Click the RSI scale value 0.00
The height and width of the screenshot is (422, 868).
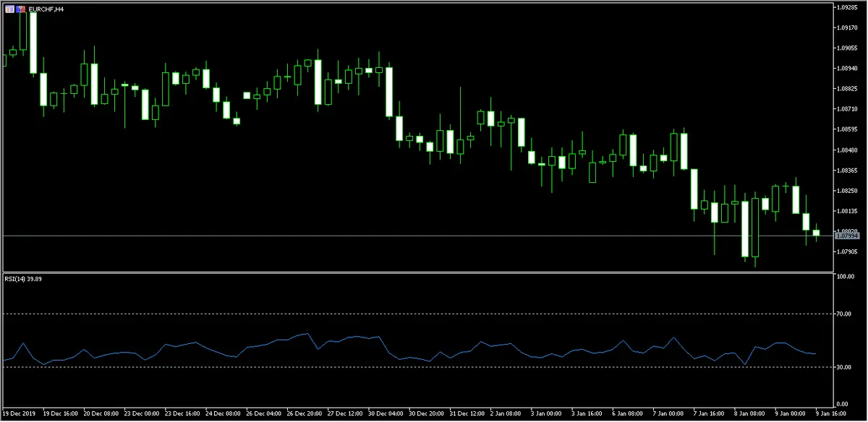coord(843,403)
